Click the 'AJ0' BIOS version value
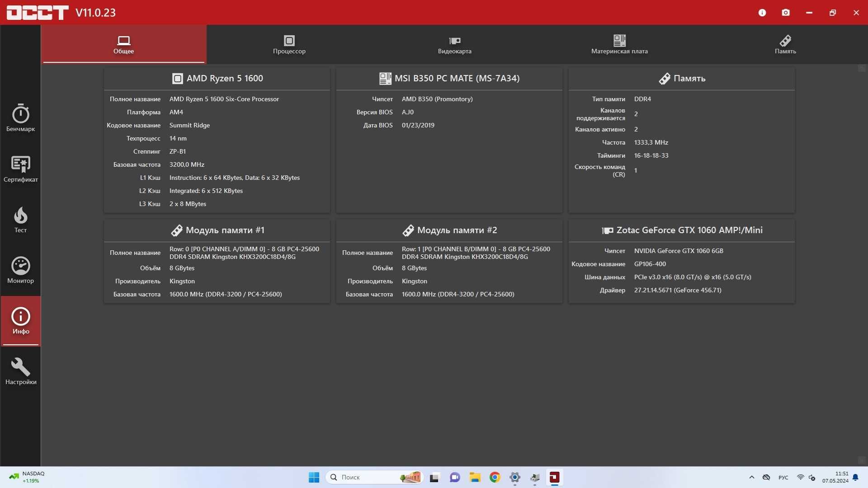The image size is (868, 488). click(408, 112)
